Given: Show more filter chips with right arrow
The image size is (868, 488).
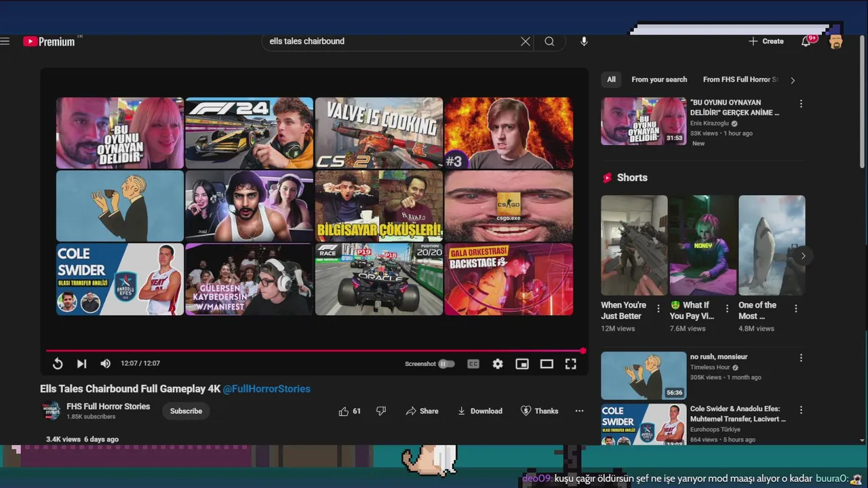Looking at the screenshot, I should tap(793, 80).
